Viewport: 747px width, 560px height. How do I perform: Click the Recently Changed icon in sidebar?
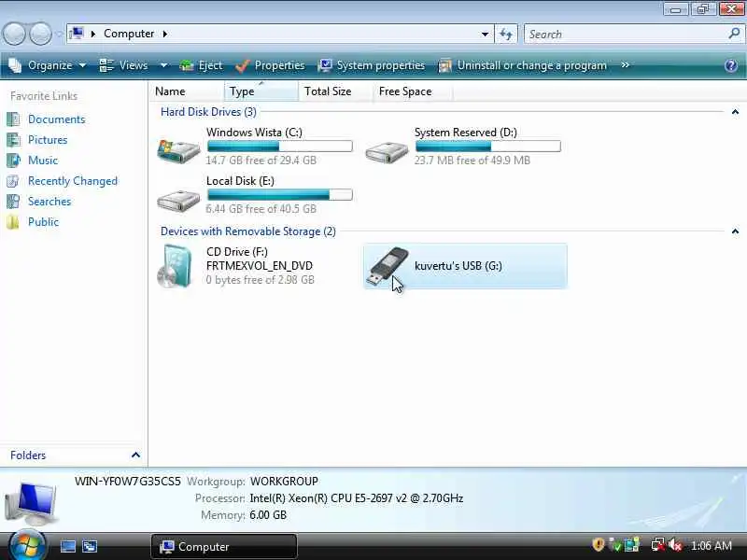click(13, 181)
